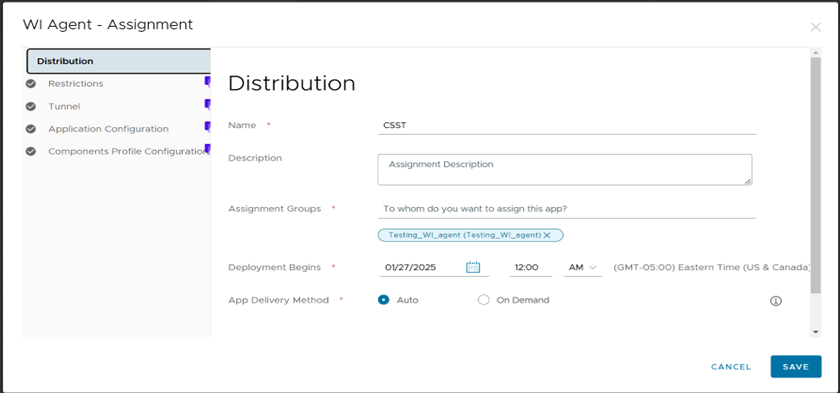The width and height of the screenshot is (840, 393).
Task: Click the Distribution page heading
Action: point(292,84)
